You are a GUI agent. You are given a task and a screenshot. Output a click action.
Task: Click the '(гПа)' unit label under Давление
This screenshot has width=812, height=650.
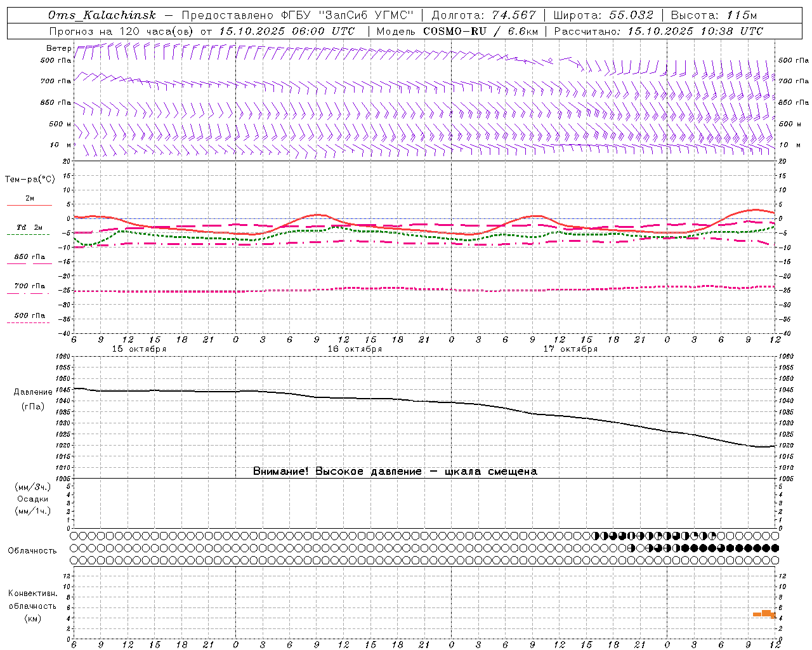[32, 406]
